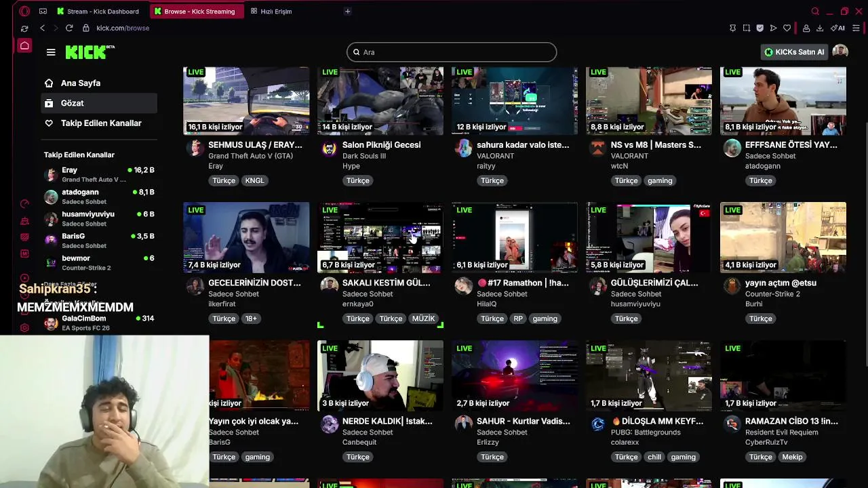Open sidebar settings gear icon

[24, 328]
